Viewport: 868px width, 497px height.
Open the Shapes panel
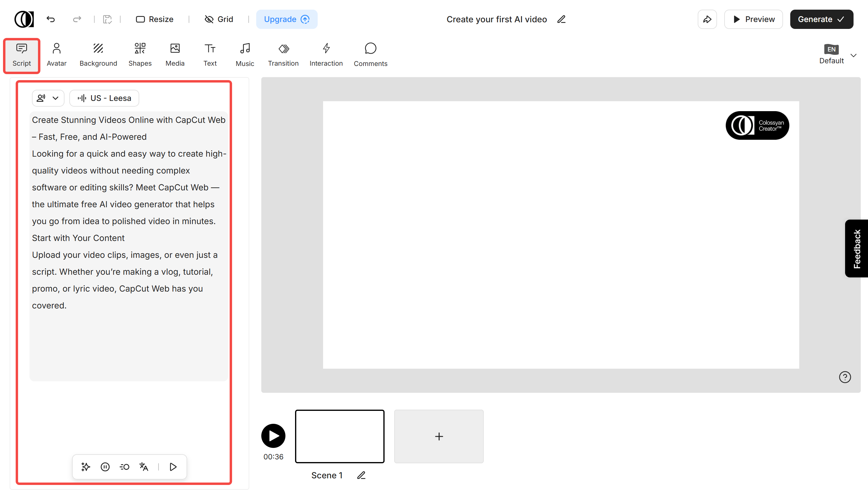[x=140, y=54]
